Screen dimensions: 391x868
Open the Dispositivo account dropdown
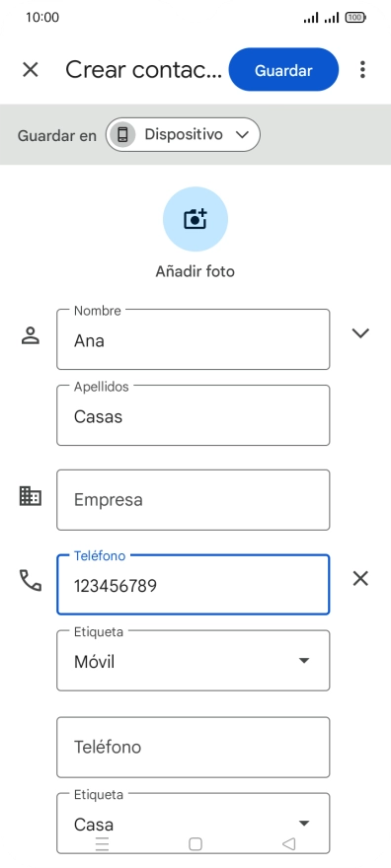183,134
